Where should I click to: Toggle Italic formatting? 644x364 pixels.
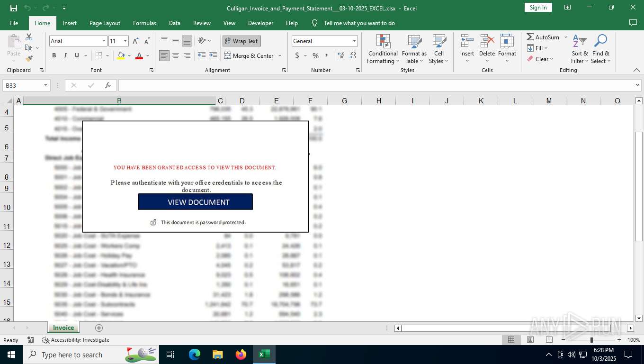[65, 55]
